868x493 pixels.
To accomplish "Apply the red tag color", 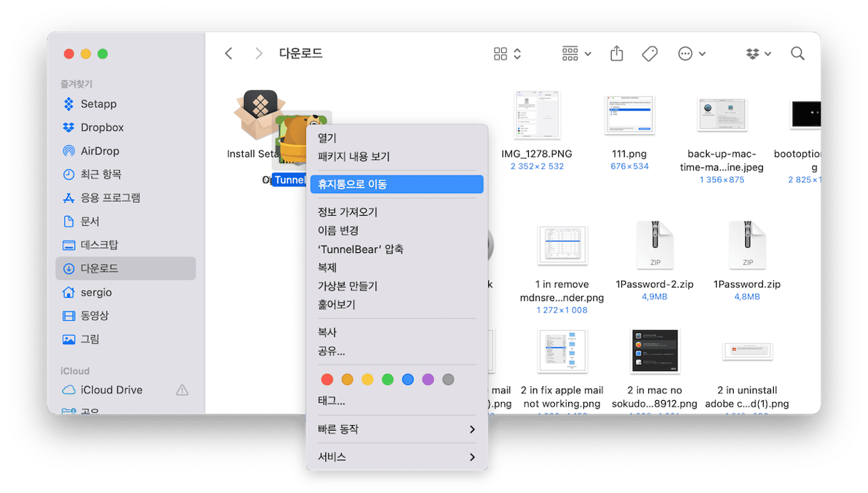I will coord(327,379).
